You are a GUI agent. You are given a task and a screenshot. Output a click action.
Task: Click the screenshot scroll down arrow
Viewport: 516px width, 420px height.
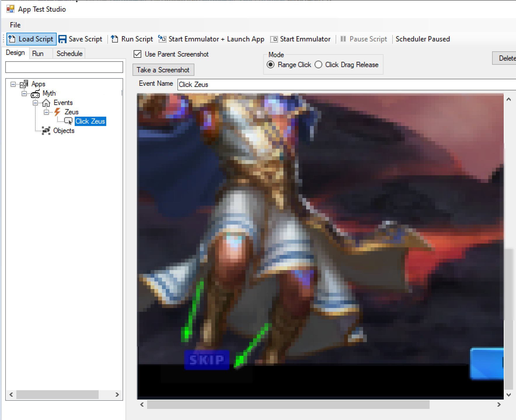click(x=509, y=395)
